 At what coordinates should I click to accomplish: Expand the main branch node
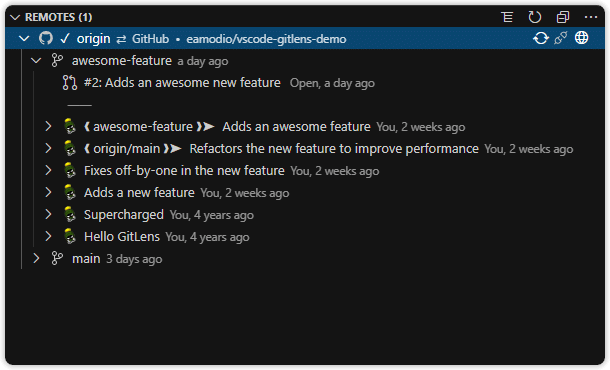coord(36,258)
